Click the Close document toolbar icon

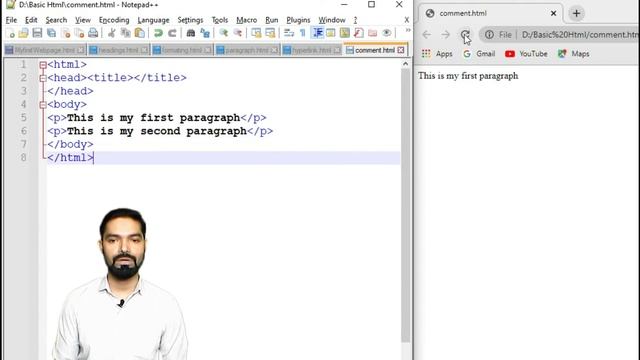tap(65, 33)
